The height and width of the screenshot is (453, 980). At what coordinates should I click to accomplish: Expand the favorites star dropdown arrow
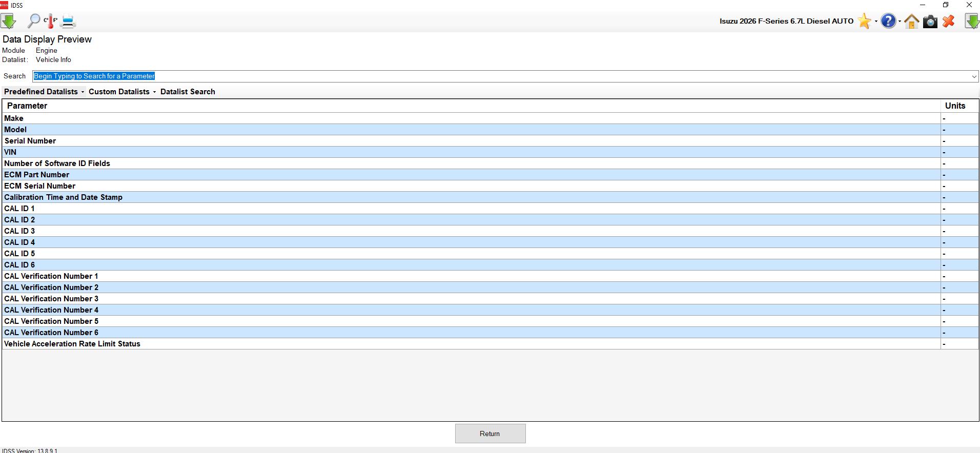876,22
